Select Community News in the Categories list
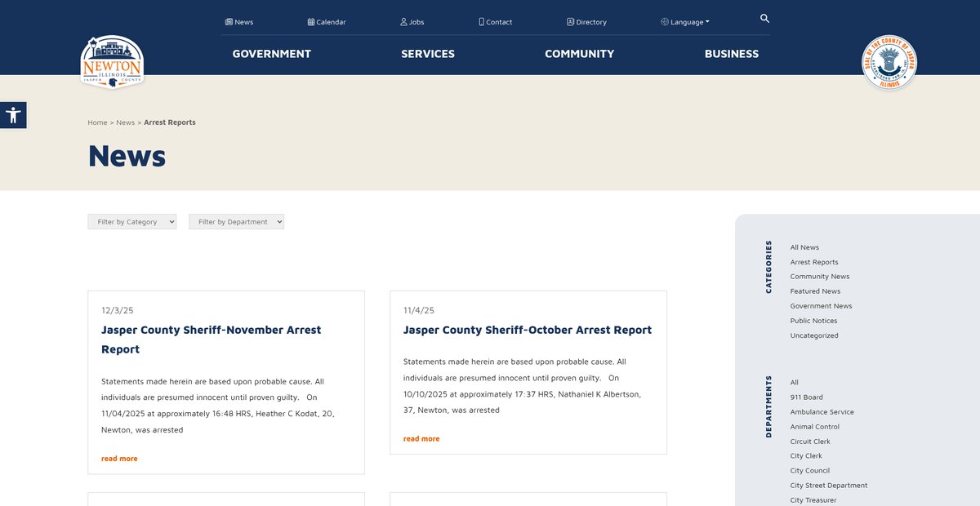Image resolution: width=980 pixels, height=506 pixels. pyautogui.click(x=819, y=277)
